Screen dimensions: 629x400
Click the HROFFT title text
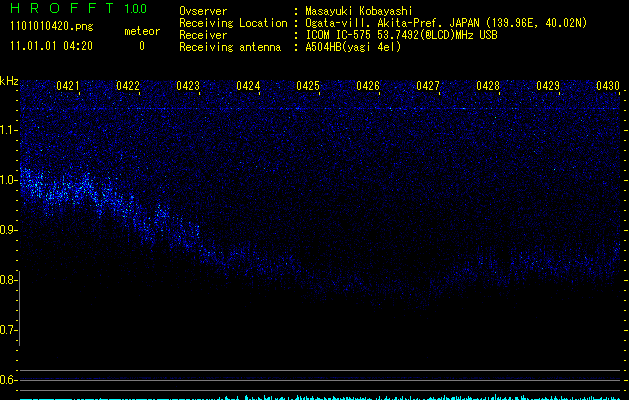point(62,8)
